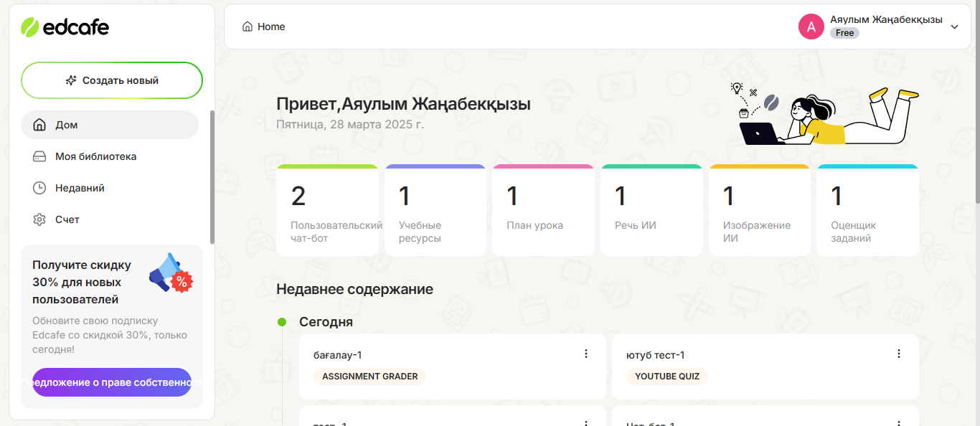The image size is (980, 426).
Task: Click the megaphone discount icon
Action: click(x=171, y=272)
